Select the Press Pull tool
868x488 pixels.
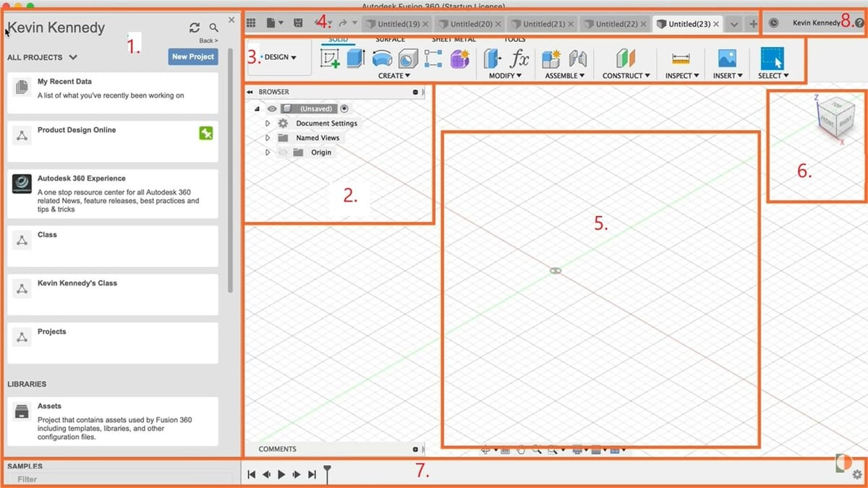coord(493,59)
